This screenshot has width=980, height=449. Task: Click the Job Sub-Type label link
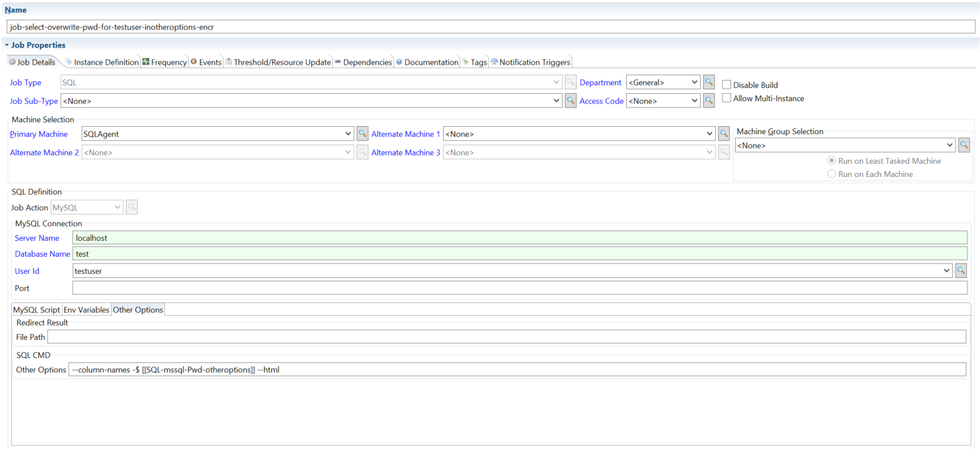(x=34, y=101)
